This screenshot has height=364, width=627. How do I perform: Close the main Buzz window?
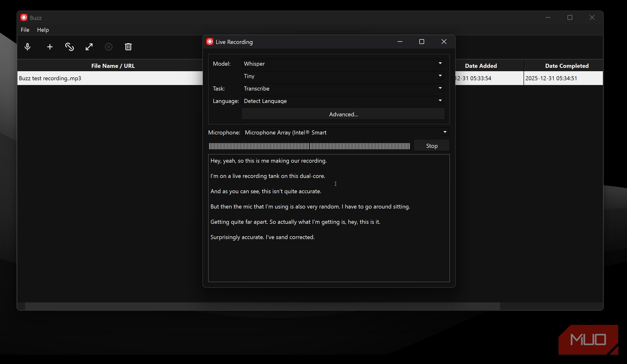tap(592, 17)
